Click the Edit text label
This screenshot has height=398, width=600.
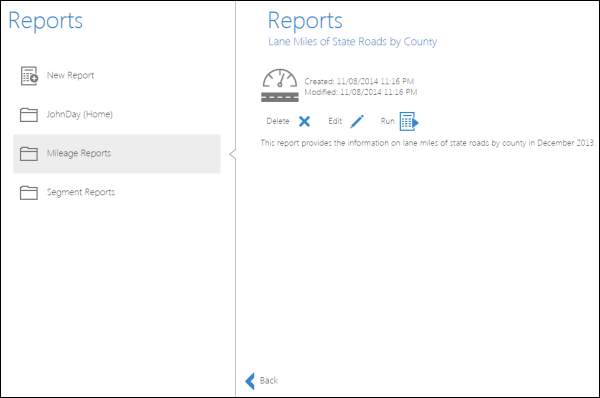coord(335,121)
